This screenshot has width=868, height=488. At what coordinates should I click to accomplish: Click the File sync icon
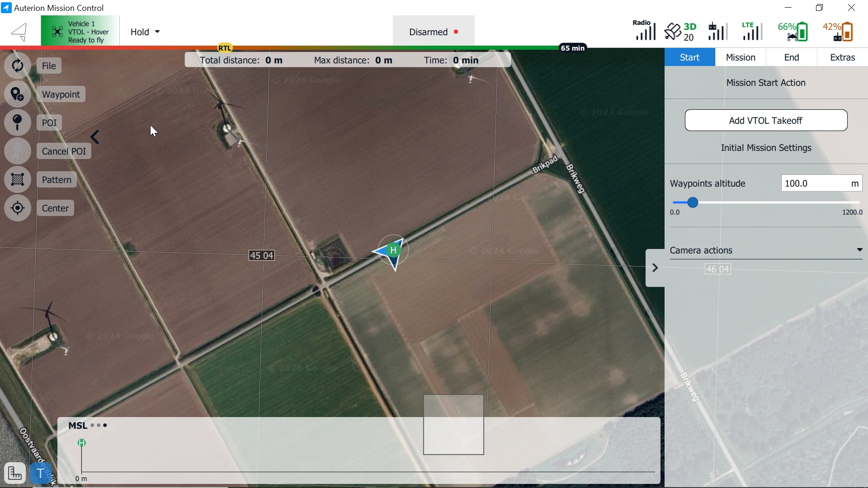coord(17,66)
